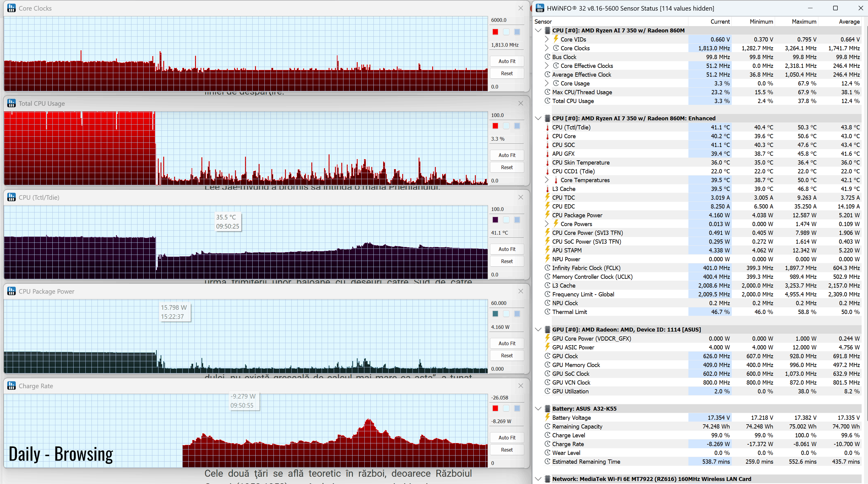Click the 60.000 max value field in CPU Package Power
Screen dimensions: 868x484
click(507, 303)
